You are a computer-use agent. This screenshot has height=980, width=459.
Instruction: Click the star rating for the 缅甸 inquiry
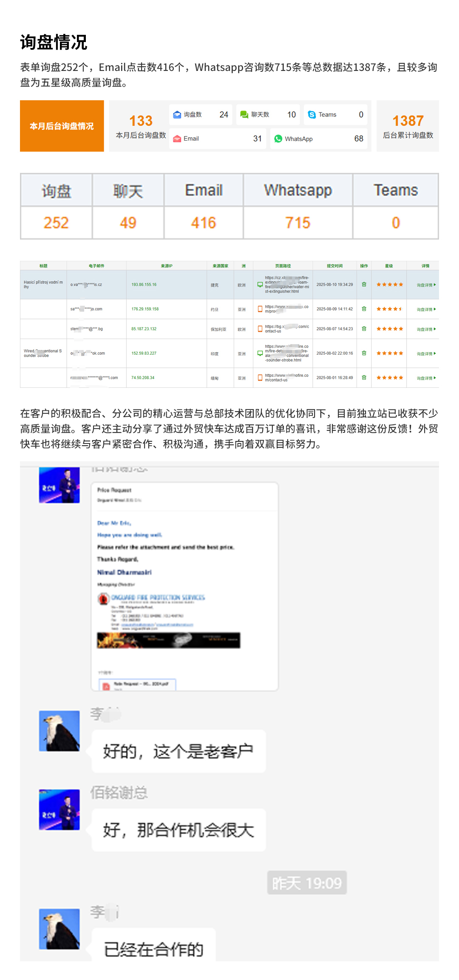[x=390, y=378]
